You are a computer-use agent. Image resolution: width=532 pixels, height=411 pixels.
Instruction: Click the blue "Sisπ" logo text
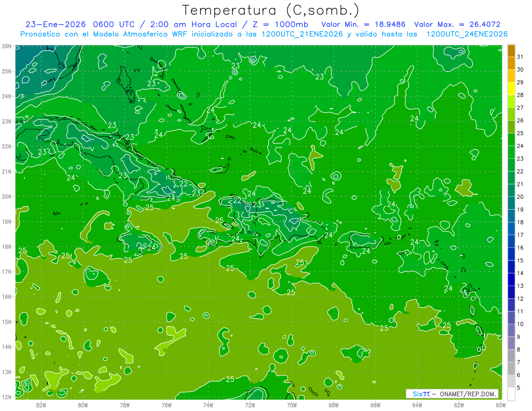tap(421, 394)
